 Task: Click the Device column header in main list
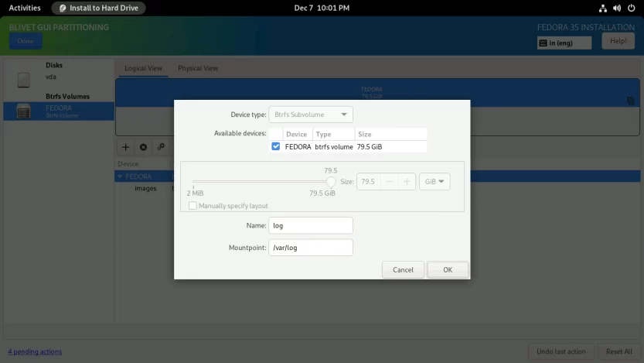tap(128, 164)
